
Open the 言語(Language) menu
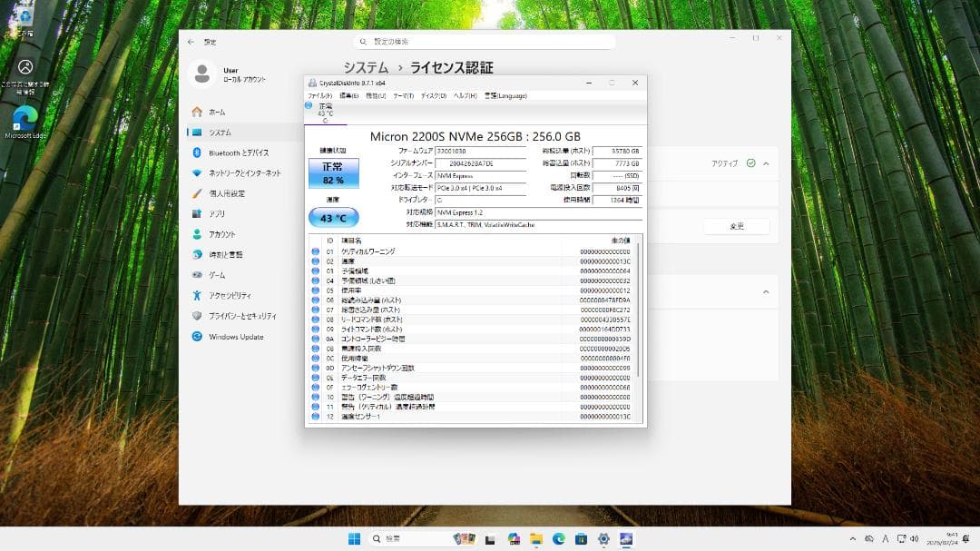[x=505, y=95]
